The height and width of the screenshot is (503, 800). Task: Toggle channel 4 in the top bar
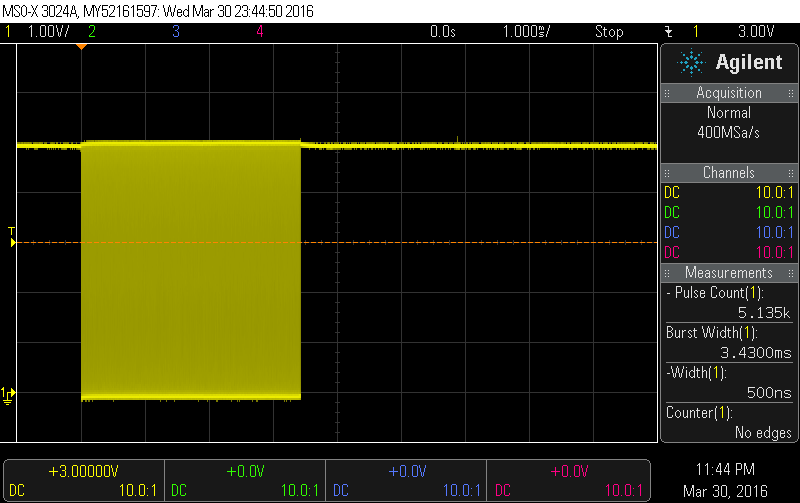(x=260, y=32)
